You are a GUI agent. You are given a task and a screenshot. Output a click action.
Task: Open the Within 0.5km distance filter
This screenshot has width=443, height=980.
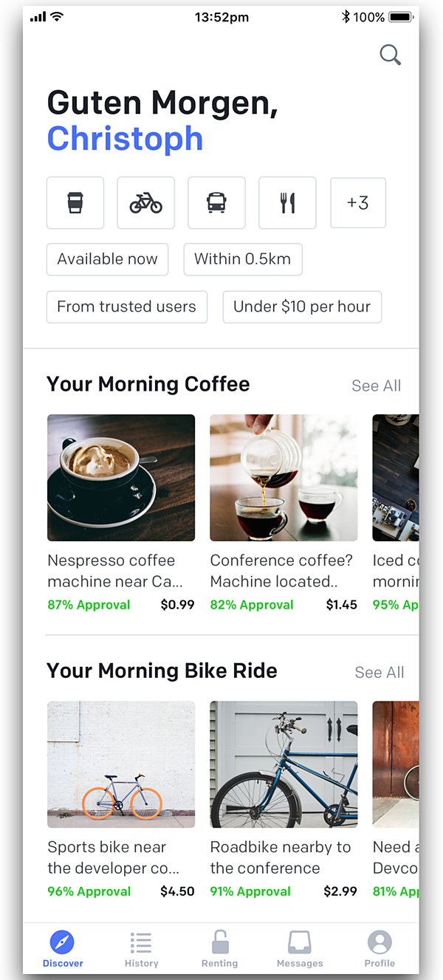click(243, 259)
